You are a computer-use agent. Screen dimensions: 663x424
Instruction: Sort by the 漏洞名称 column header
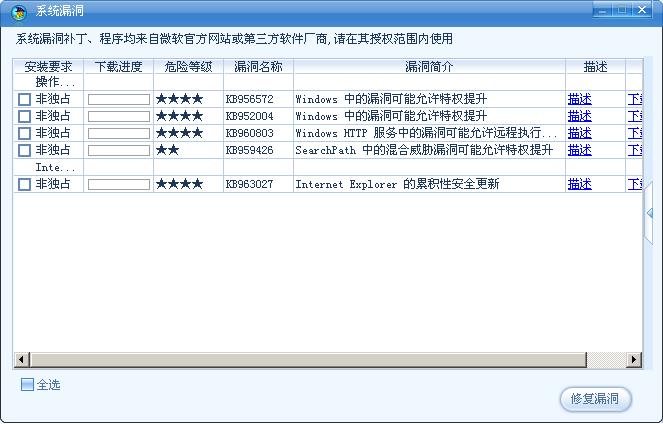point(258,66)
